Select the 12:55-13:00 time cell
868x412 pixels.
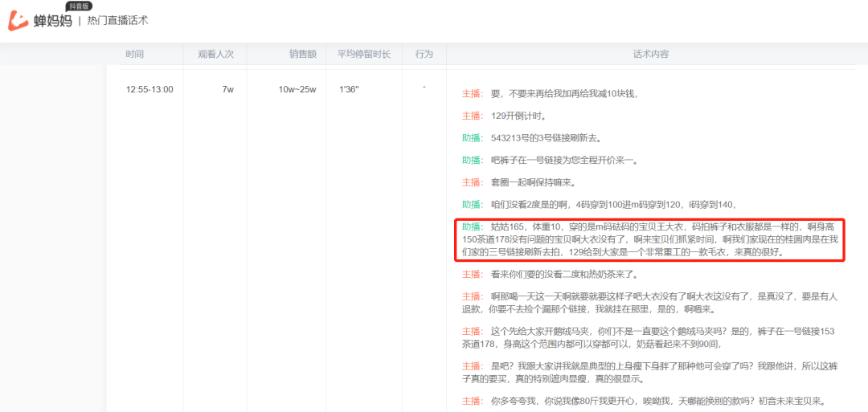(x=149, y=89)
